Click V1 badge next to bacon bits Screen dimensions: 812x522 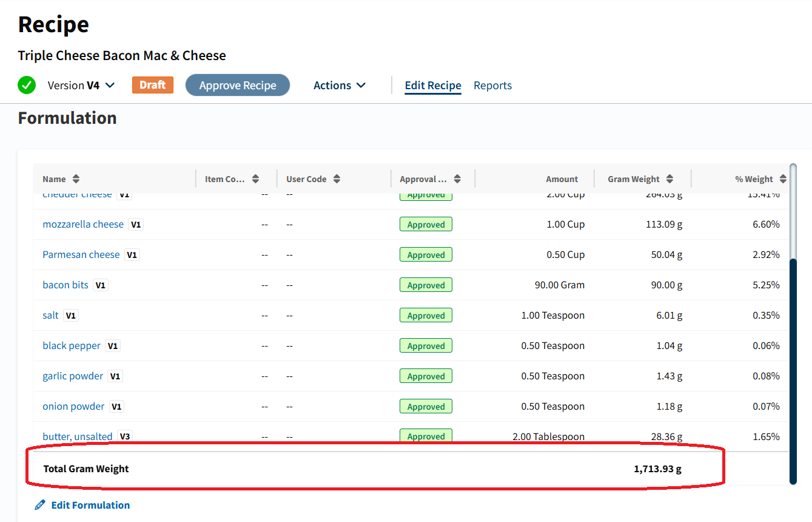101,285
